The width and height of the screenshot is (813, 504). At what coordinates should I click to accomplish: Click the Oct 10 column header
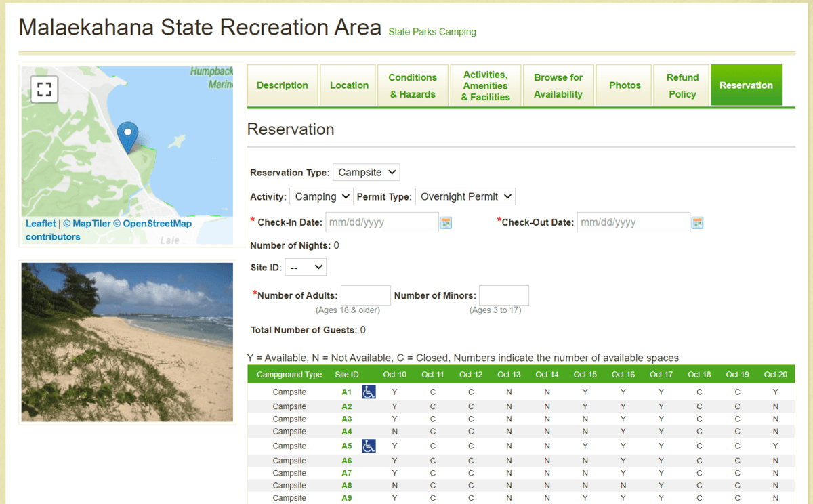395,375
